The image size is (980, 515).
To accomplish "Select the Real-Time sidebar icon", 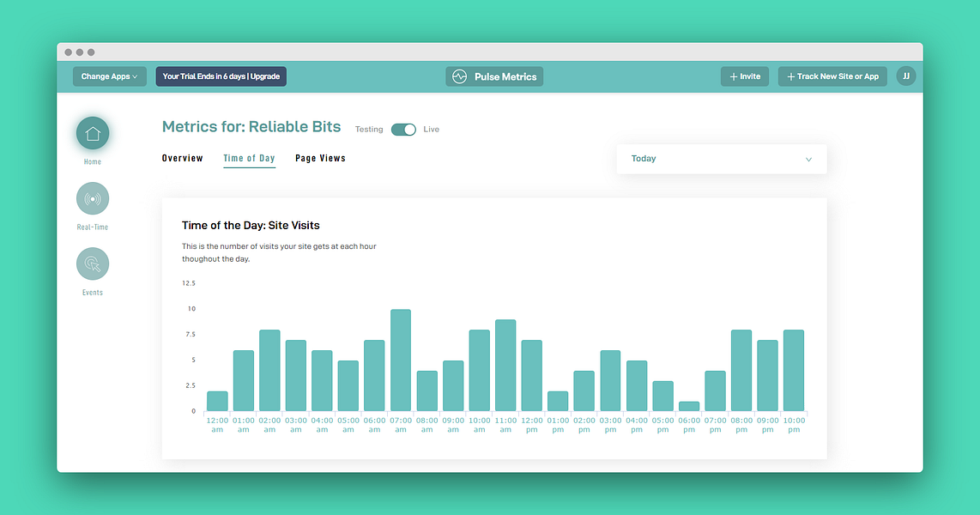I will click(92, 198).
